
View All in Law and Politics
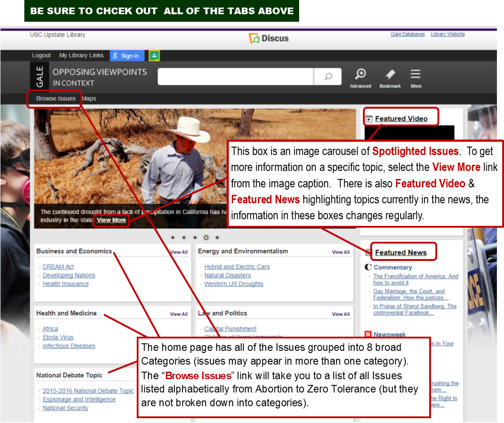[x=341, y=314]
